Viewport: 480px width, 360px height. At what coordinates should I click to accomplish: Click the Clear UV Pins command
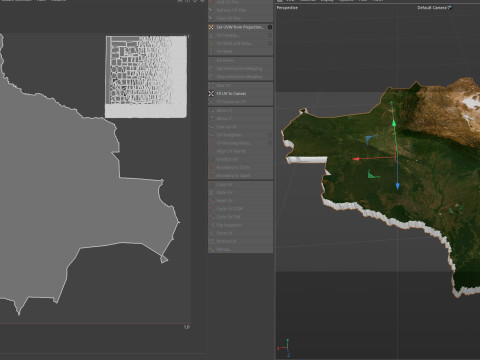240,18
